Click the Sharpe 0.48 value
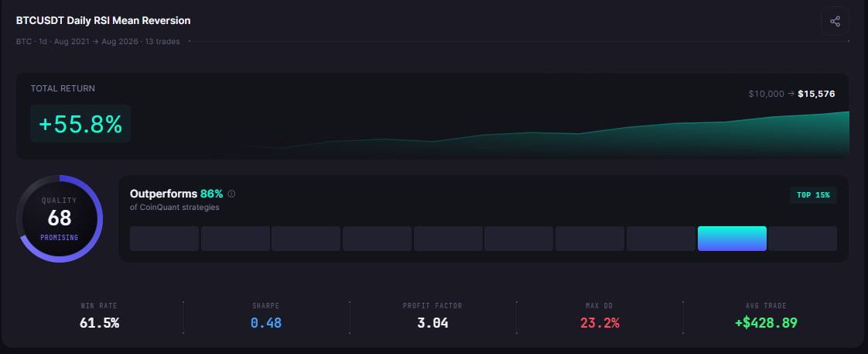The width and height of the screenshot is (868, 354). [266, 322]
